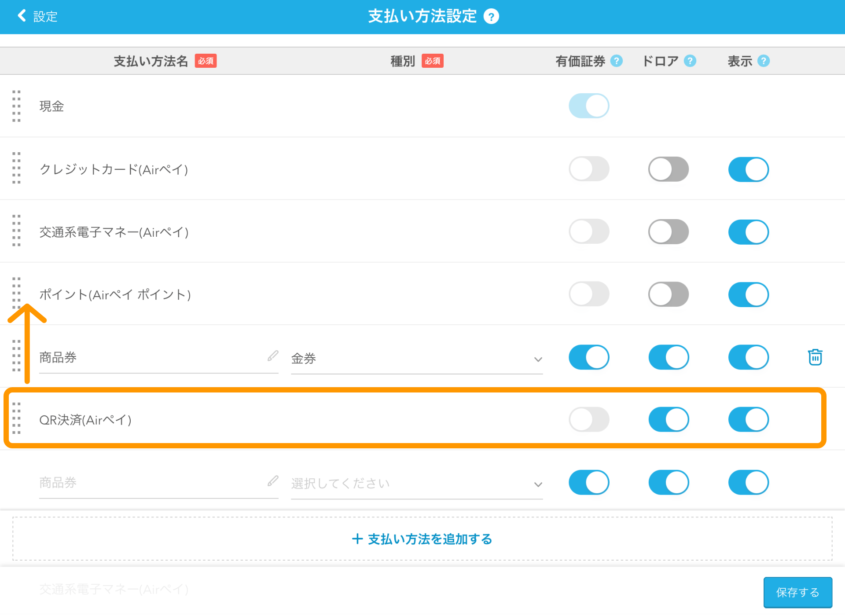Toggle ドロア switch for QR決済(Airペイ)
This screenshot has height=616, width=845.
(669, 419)
